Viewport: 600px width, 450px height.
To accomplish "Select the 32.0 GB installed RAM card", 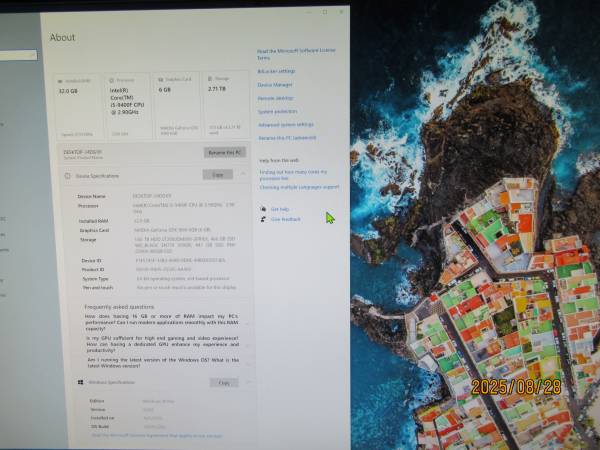I will point(77,106).
